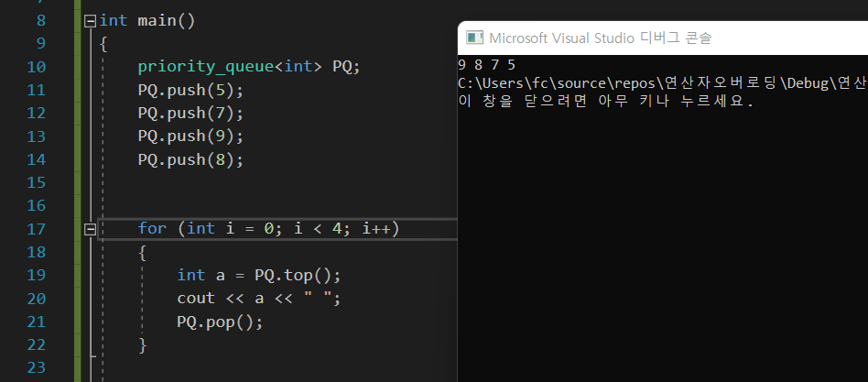The image size is (868, 382).
Task: Click the console output '9 8 7 5'
Action: pos(487,65)
